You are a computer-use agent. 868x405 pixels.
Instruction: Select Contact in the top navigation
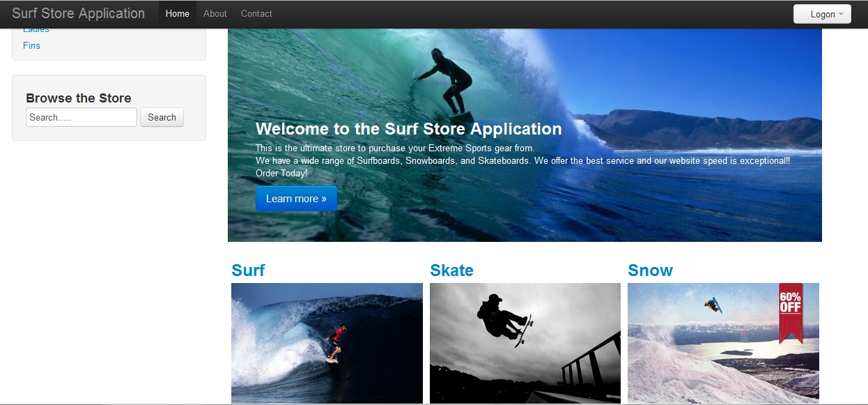(256, 14)
